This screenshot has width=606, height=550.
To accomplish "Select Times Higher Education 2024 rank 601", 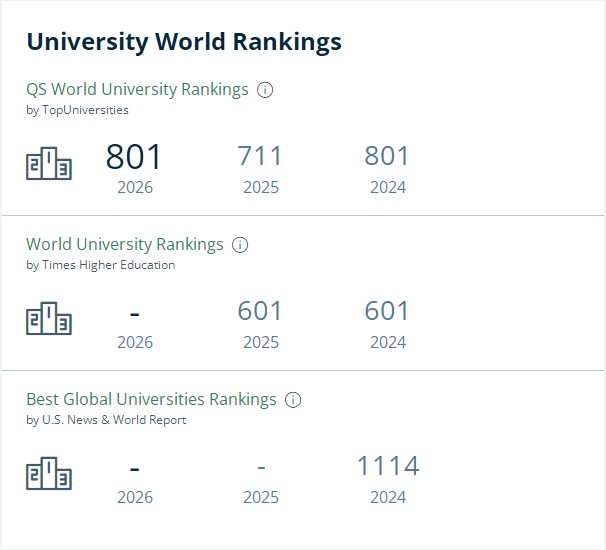I will 386,311.
